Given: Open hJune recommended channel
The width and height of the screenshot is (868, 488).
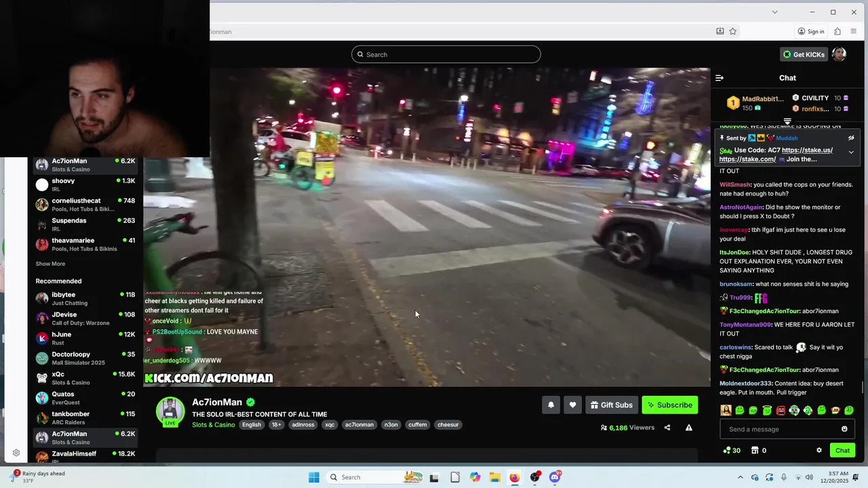Looking at the screenshot, I should pos(86,338).
